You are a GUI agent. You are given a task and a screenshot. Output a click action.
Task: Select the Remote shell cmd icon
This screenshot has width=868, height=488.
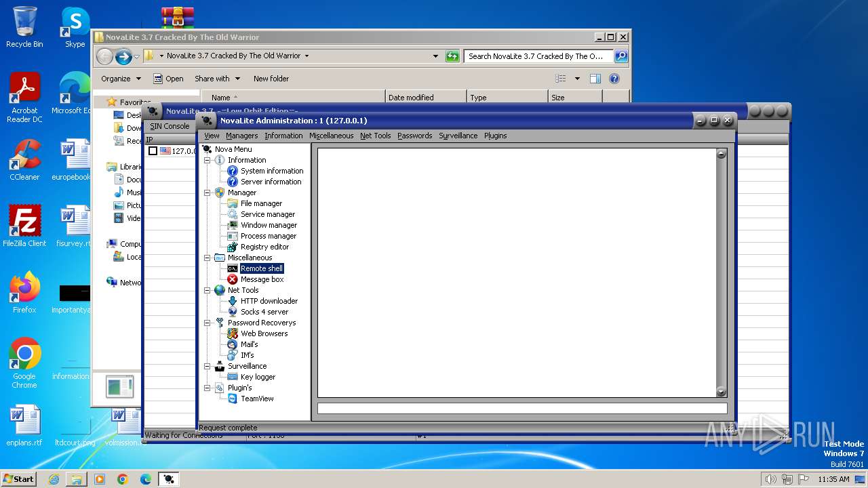pyautogui.click(x=233, y=268)
